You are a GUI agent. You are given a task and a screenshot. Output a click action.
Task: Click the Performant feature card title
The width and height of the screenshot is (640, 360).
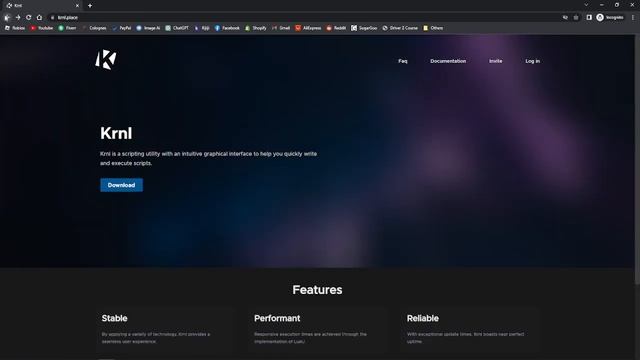(x=277, y=318)
